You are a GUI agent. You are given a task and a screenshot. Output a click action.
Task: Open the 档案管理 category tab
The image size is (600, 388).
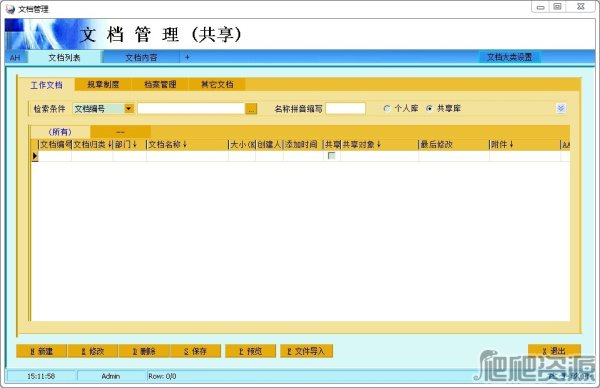(160, 85)
